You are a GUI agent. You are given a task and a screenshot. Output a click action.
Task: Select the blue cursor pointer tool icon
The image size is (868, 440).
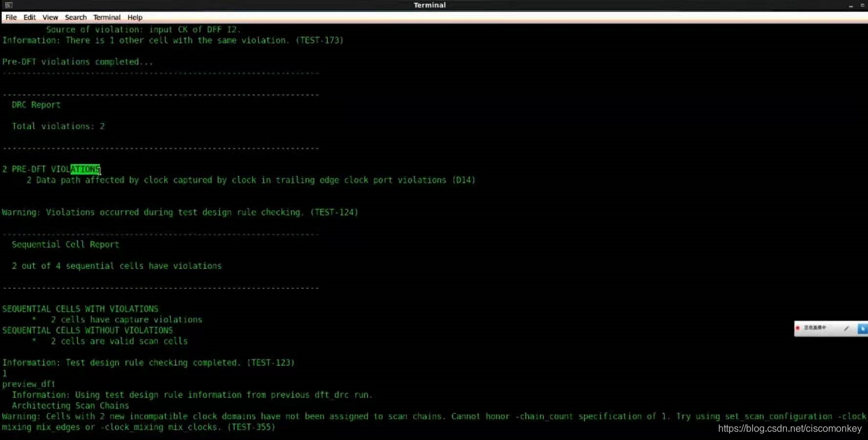coord(863,328)
